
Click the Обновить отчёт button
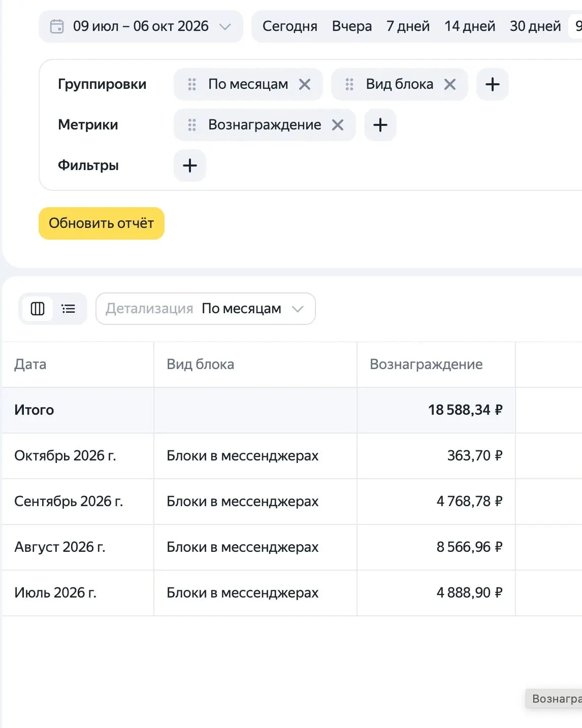[102, 223]
